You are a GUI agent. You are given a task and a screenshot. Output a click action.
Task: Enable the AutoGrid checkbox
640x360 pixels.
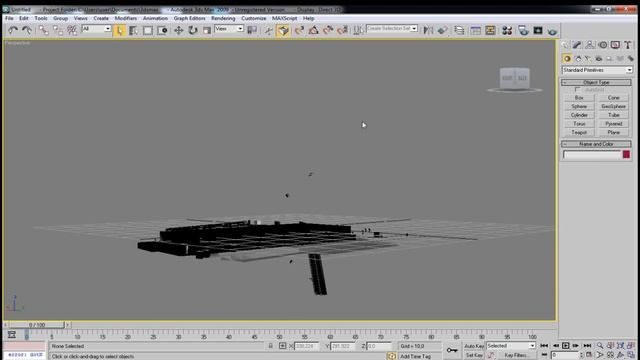(x=577, y=89)
